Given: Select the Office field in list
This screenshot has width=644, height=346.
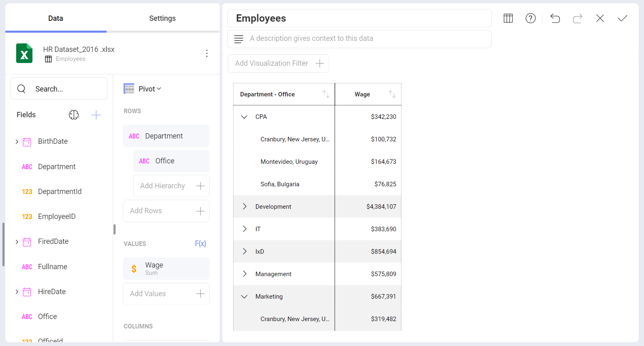Looking at the screenshot, I should coord(47,317).
